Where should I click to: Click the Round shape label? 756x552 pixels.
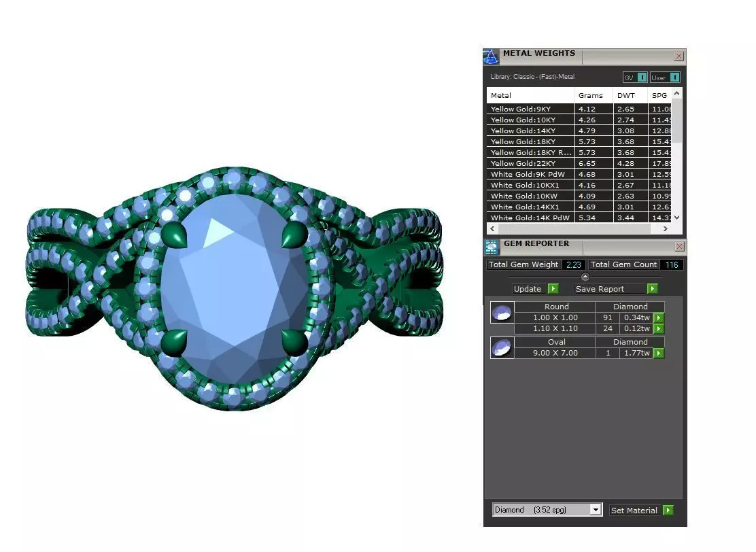tap(556, 307)
